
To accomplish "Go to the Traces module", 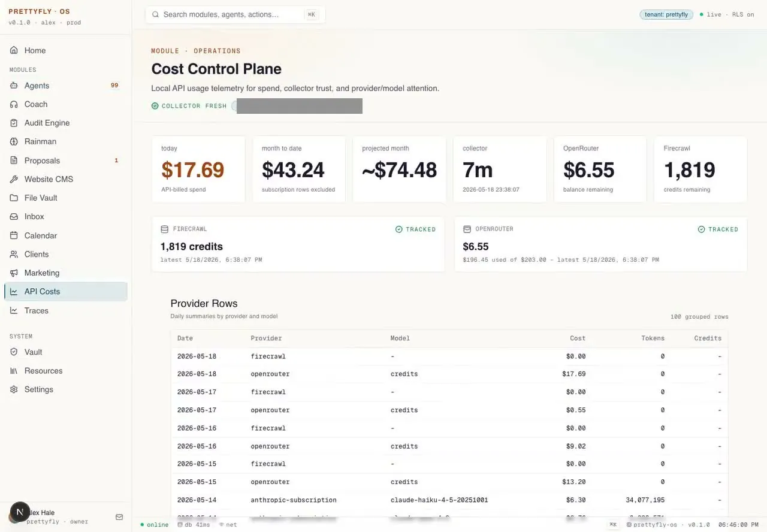I will click(x=66, y=310).
